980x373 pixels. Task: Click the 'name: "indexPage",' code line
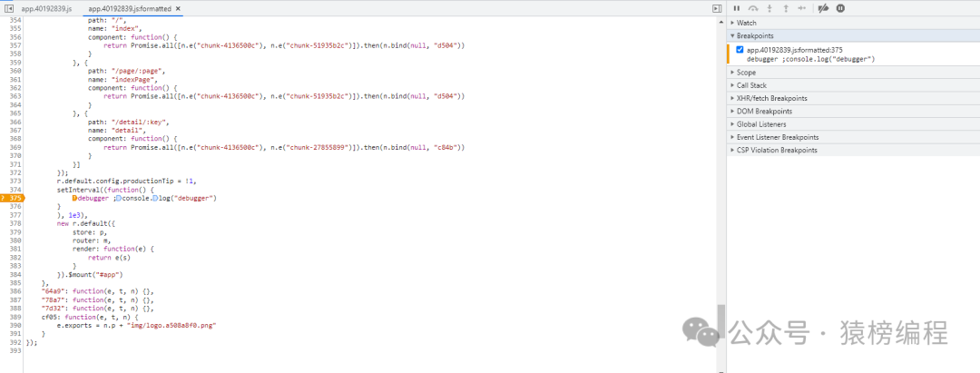tap(123, 79)
